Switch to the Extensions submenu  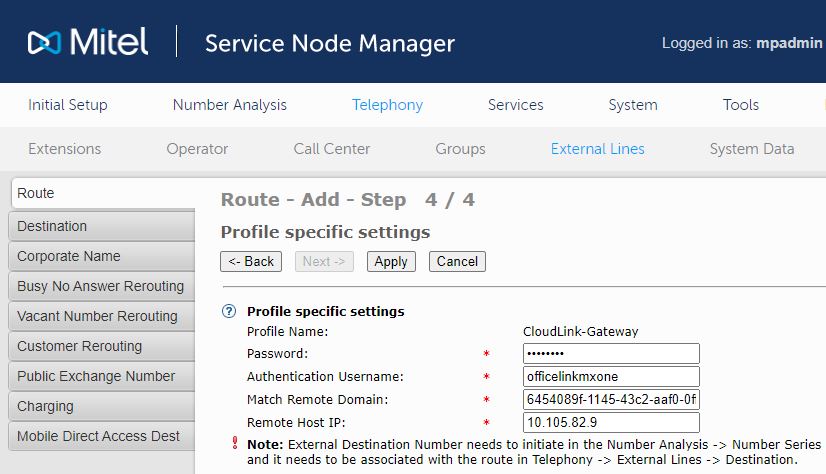[64, 149]
